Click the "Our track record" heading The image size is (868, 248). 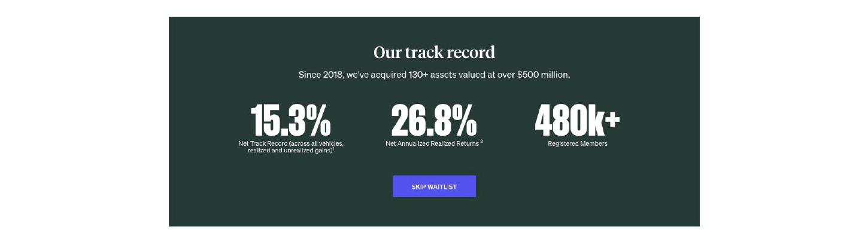click(434, 53)
